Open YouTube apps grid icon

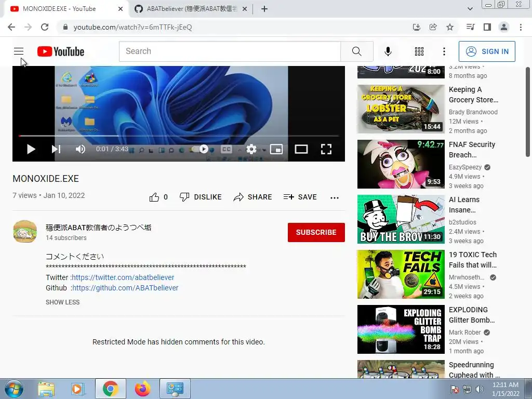coord(419,51)
